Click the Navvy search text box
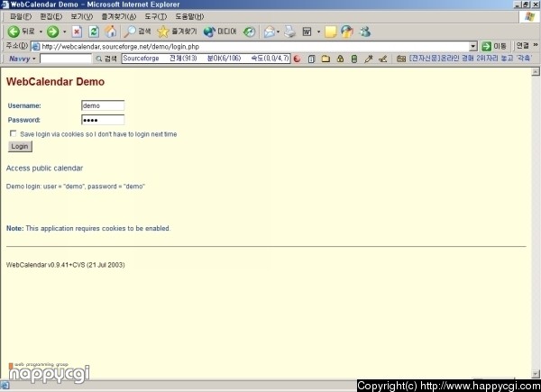This screenshot has height=392, width=541. [x=66, y=59]
